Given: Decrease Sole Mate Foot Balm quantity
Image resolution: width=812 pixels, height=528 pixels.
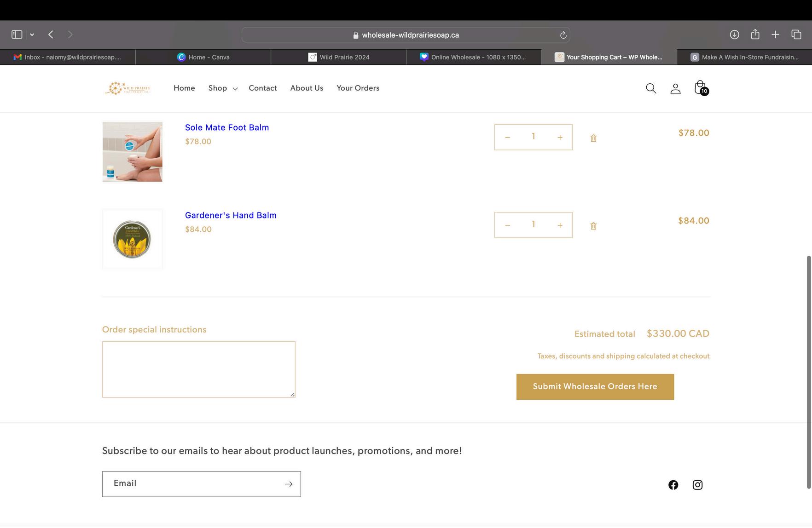Looking at the screenshot, I should point(507,137).
